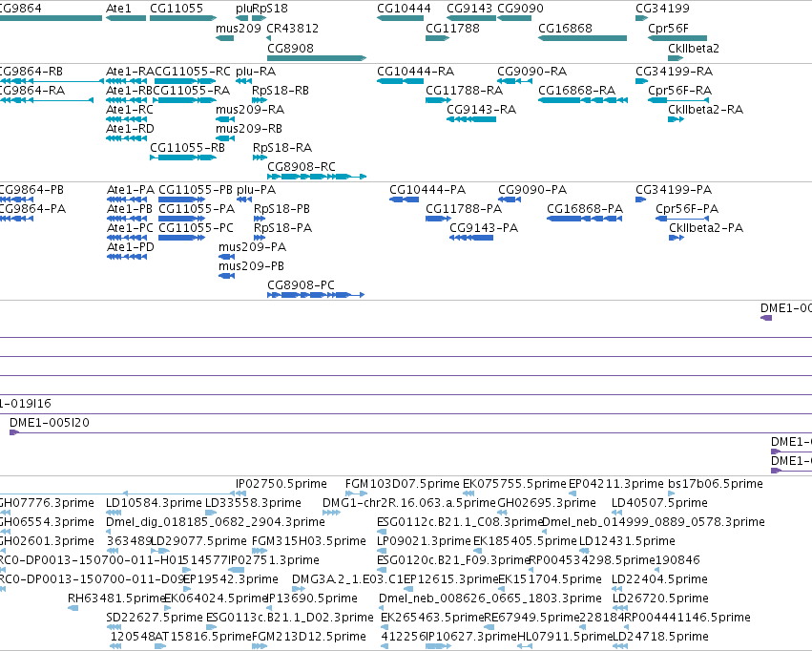The image size is (812, 651).
Task: Click the EK075755.5prime EST label
Action: (x=514, y=484)
